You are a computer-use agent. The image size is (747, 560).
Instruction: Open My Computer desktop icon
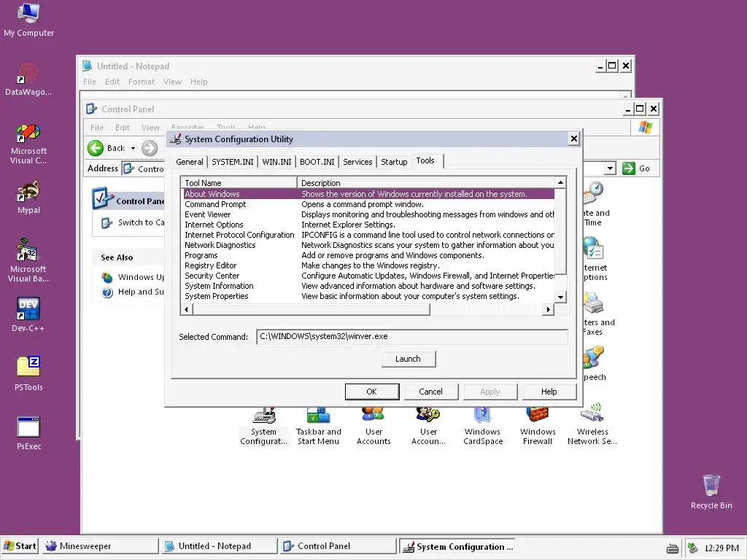[28, 19]
